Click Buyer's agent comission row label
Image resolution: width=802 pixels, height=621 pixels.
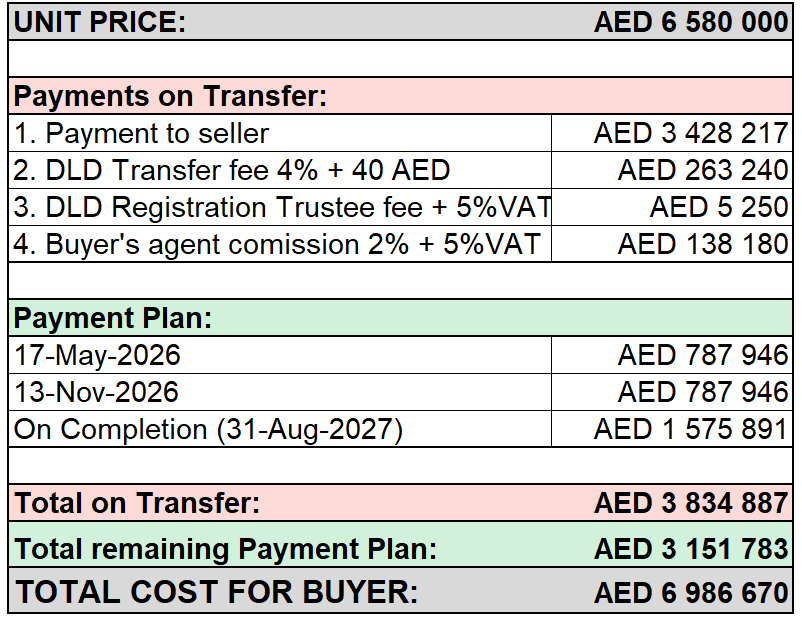[x=280, y=245]
